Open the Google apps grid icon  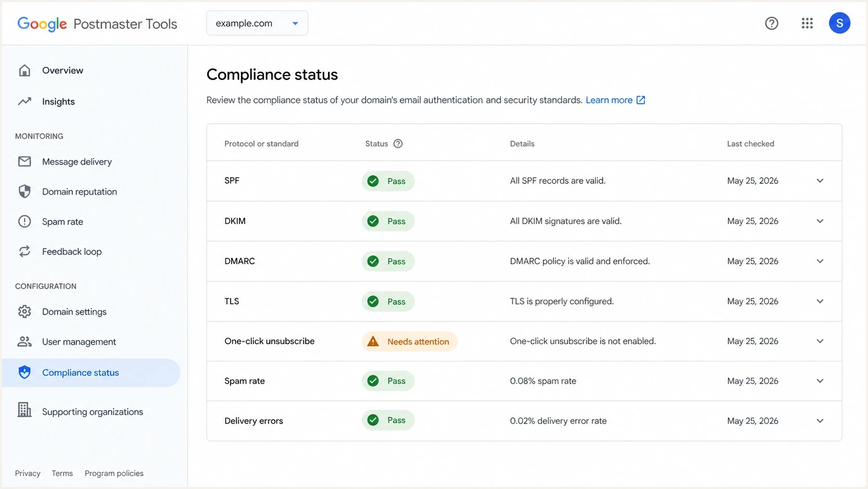tap(807, 23)
